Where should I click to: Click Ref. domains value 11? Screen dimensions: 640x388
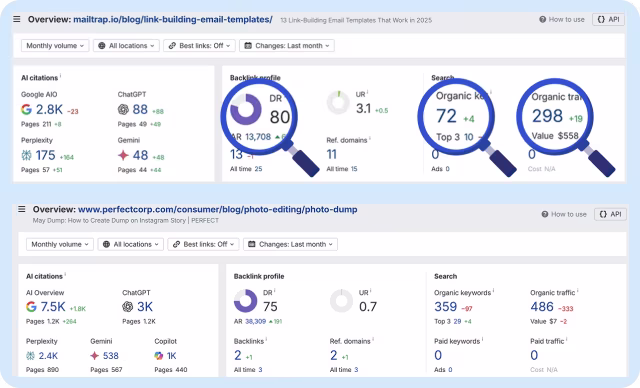[x=331, y=154]
